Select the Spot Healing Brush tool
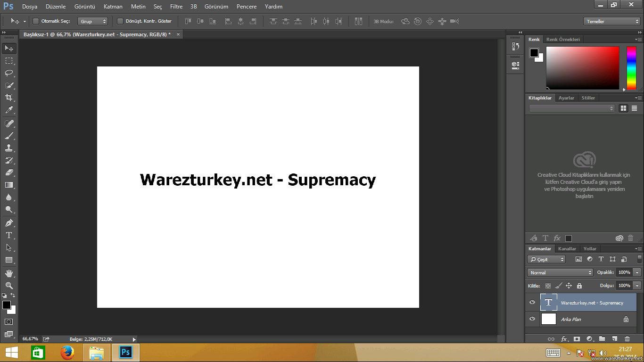Image resolution: width=644 pixels, height=362 pixels. 9,123
